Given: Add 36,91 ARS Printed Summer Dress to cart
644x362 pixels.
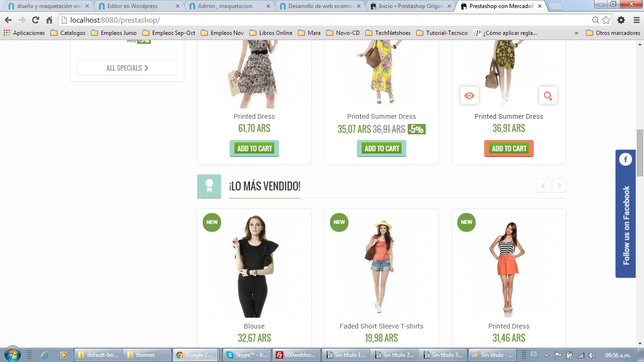Looking at the screenshot, I should click(x=509, y=148).
